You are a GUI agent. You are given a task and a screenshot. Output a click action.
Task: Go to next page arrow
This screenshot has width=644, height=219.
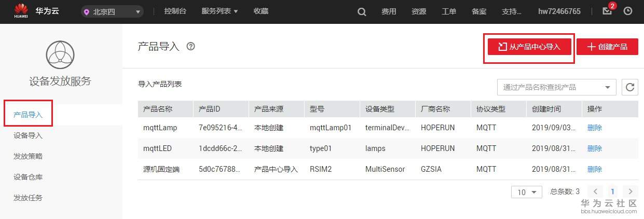[x=630, y=191]
